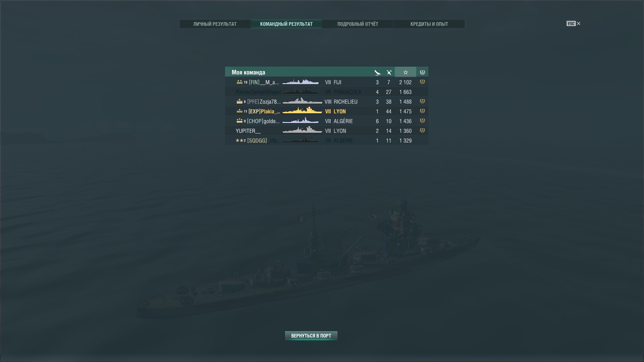Select the Командный результат tab
Image resolution: width=644 pixels, height=362 pixels.
pos(286,24)
